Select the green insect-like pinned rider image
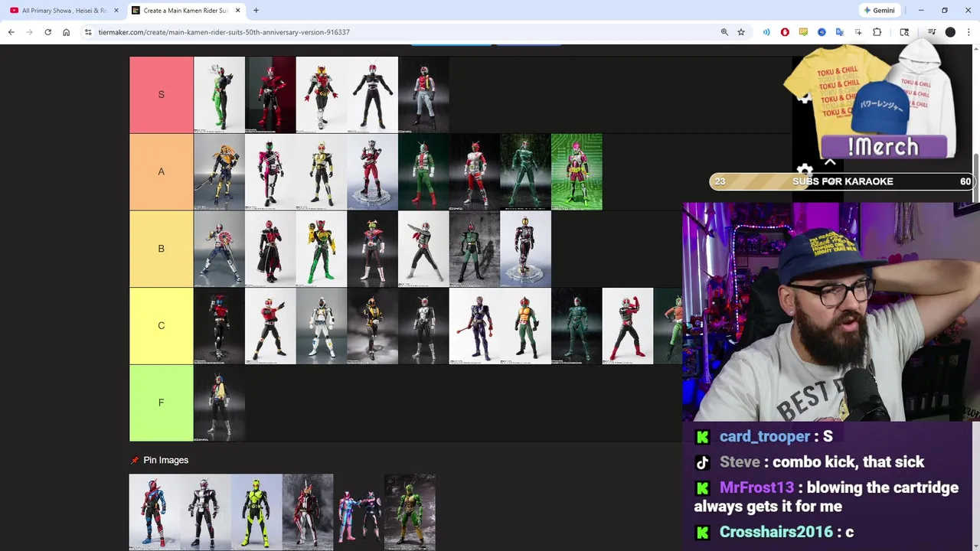The height and width of the screenshot is (551, 980). (410, 512)
